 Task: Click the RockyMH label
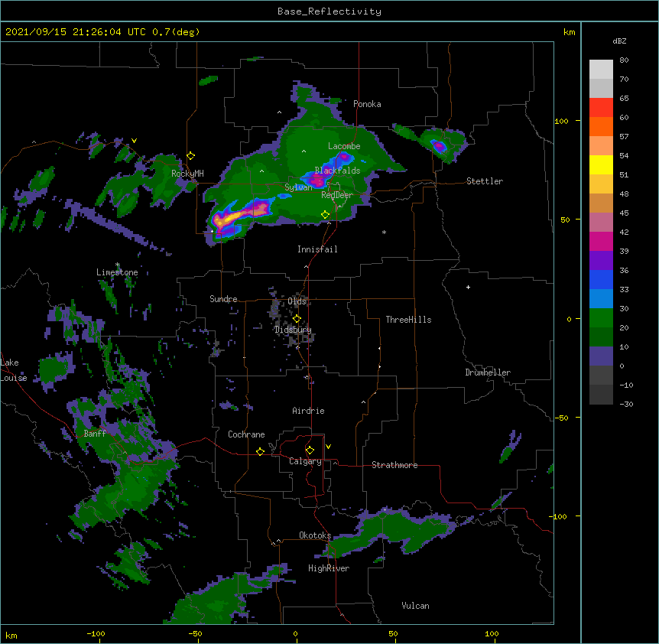pos(187,173)
